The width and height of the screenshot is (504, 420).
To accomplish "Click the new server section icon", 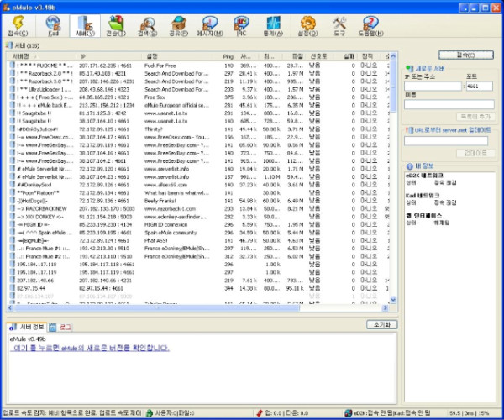I will (410, 68).
